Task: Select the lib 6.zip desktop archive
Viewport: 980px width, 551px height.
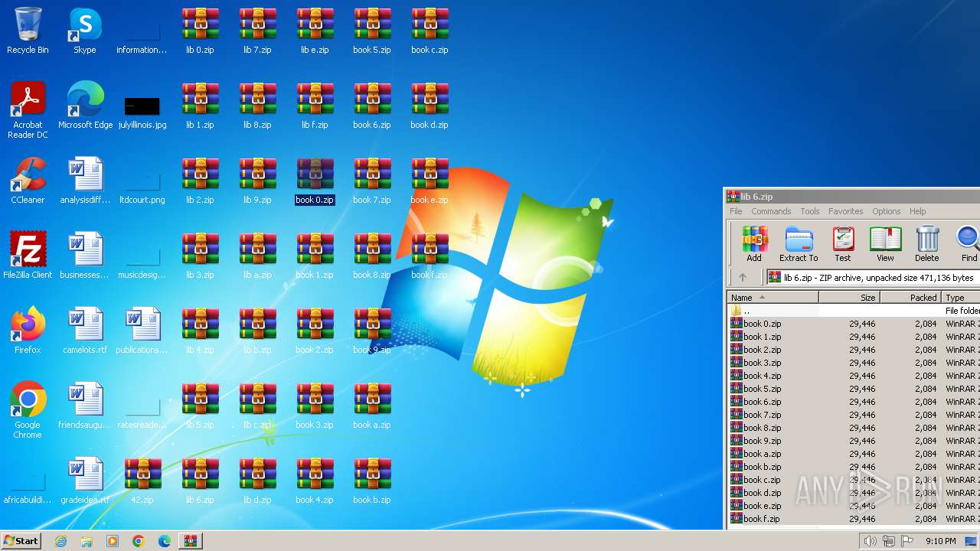Action: pyautogui.click(x=200, y=481)
